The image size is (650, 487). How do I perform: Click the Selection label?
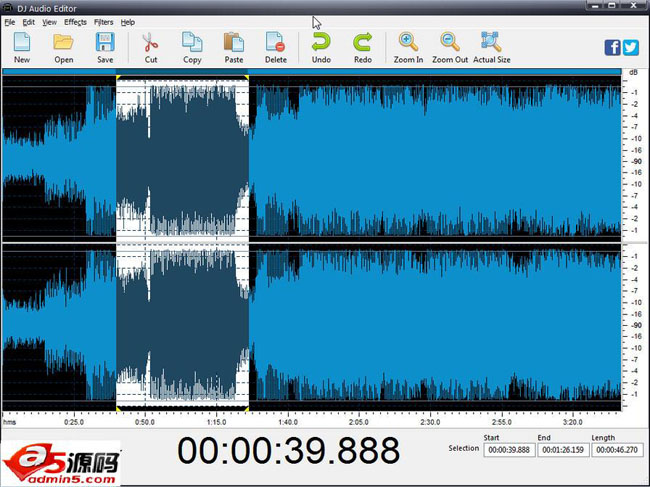pos(463,448)
